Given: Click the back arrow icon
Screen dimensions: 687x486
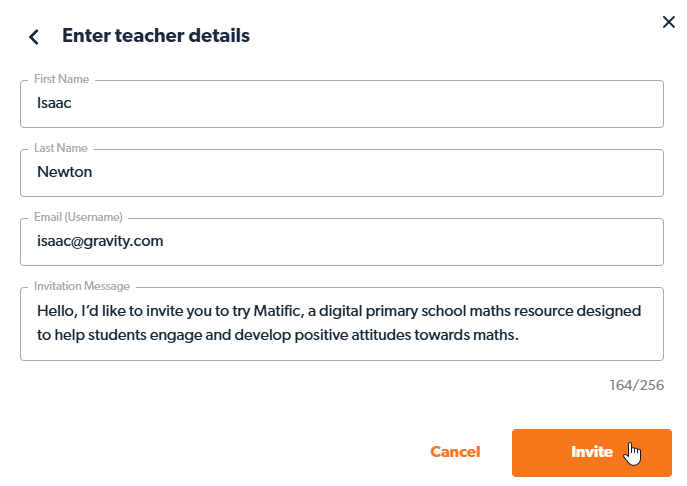Looking at the screenshot, I should [34, 37].
